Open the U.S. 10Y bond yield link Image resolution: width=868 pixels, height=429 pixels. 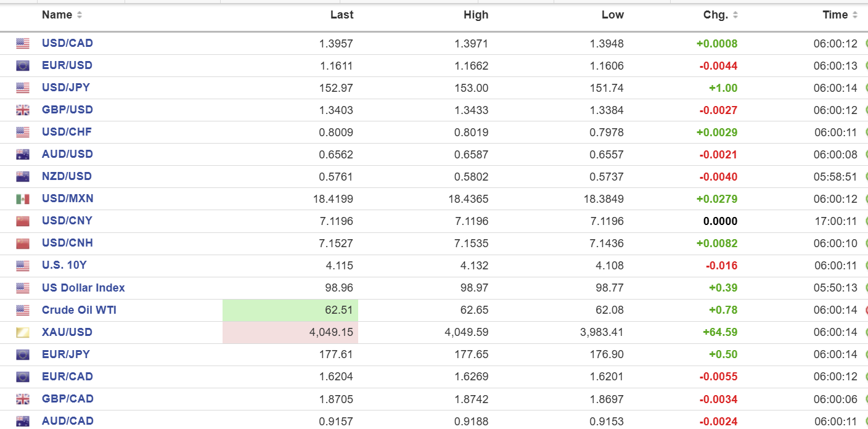click(64, 266)
